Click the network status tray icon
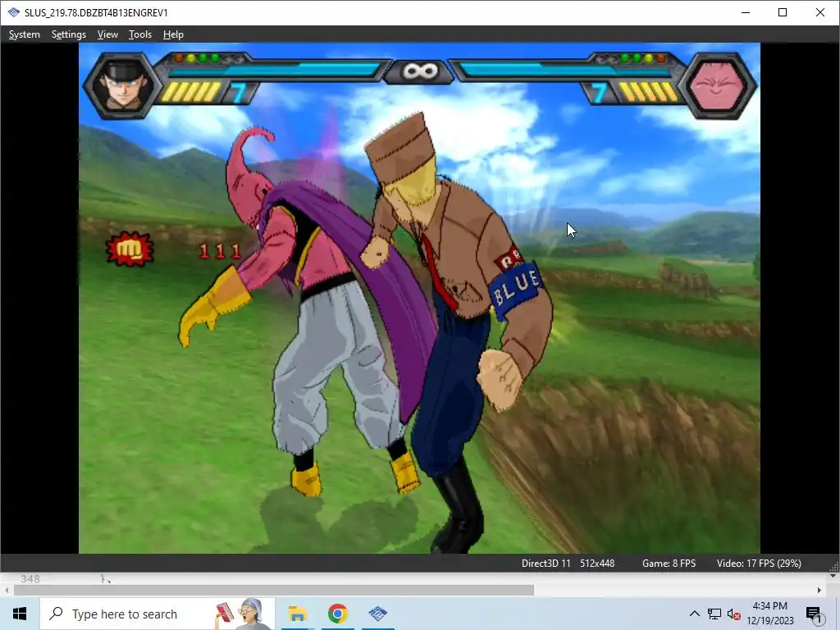The height and width of the screenshot is (630, 840). pos(714,614)
